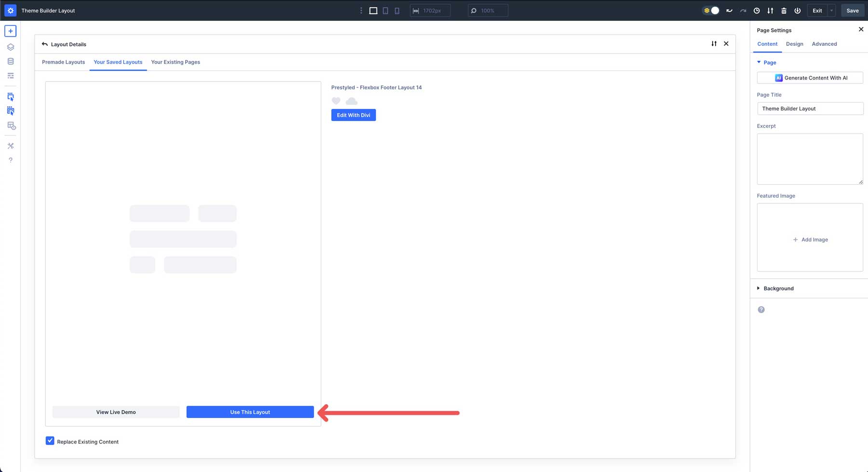This screenshot has height=472, width=868.
Task: Open editing history with clock icon
Action: (x=757, y=10)
